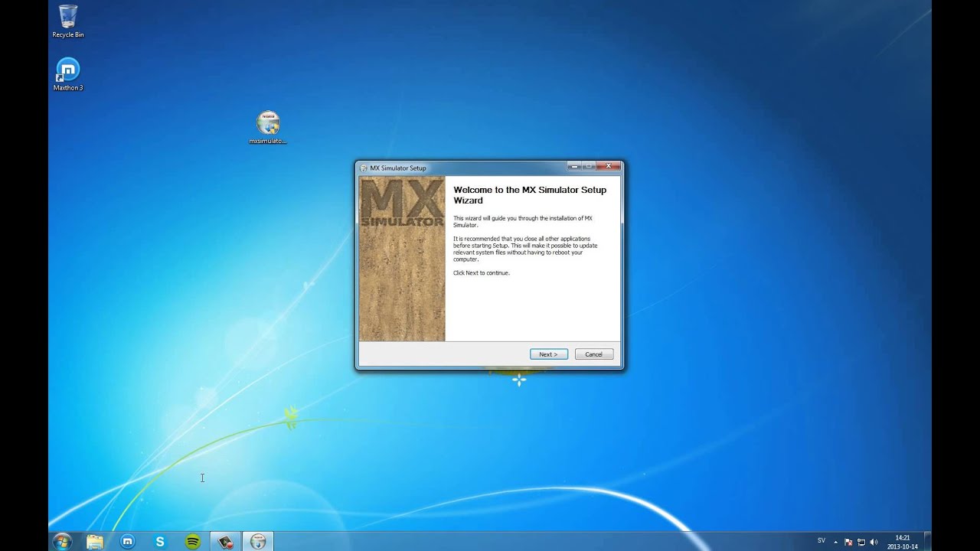Click the MX Simulator Setup title bar icon
Image resolution: width=980 pixels, height=551 pixels.
364,168
